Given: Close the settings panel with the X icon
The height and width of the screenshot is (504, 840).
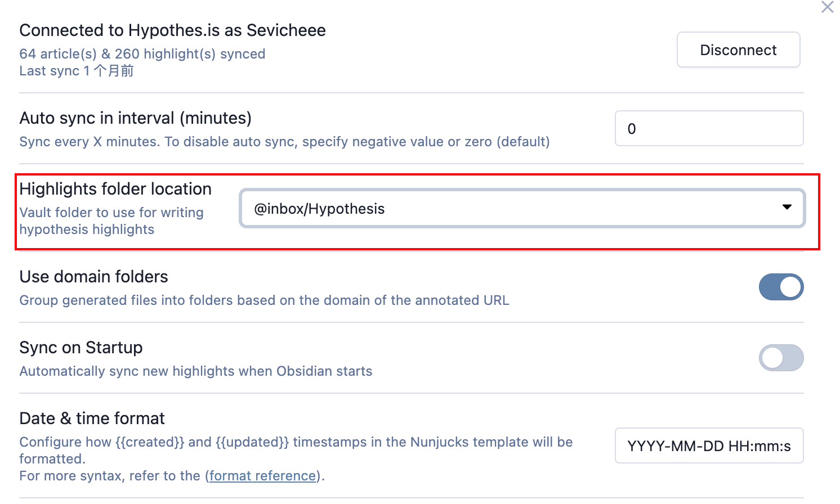Looking at the screenshot, I should click(x=827, y=7).
